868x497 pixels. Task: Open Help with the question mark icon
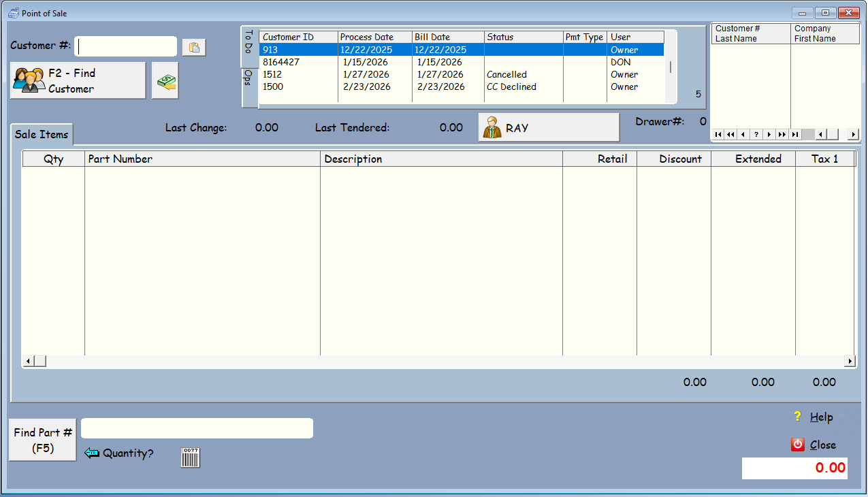(x=798, y=417)
